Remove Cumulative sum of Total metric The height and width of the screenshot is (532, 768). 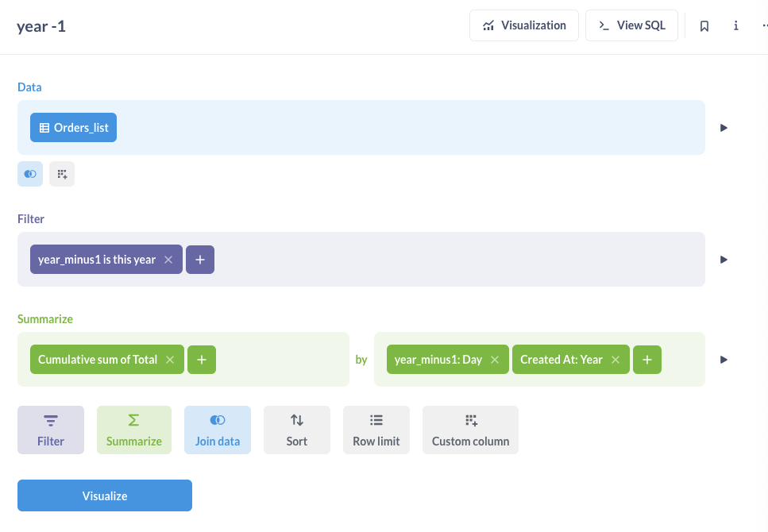click(170, 360)
